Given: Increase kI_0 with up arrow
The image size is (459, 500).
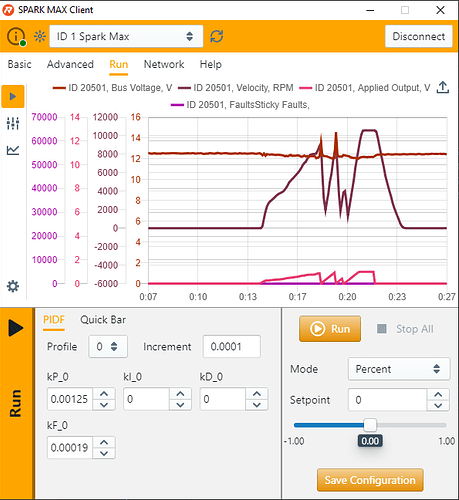Looking at the screenshot, I should (180, 394).
